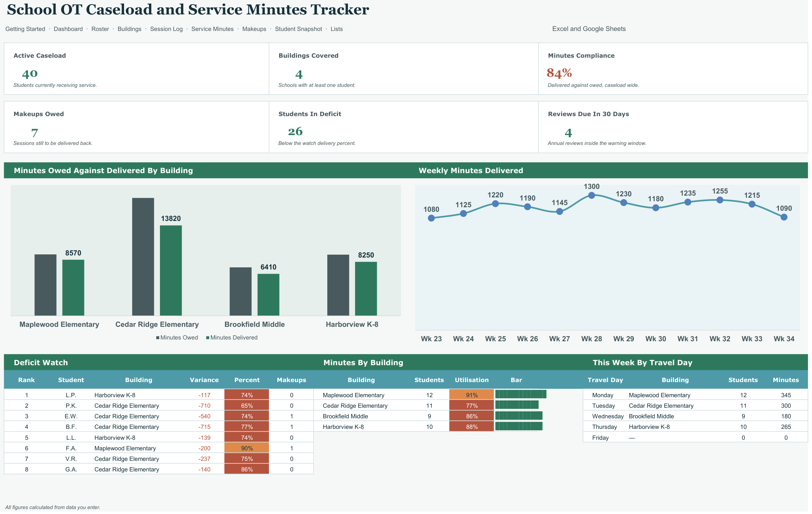Image resolution: width=812 pixels, height=514 pixels.
Task: Click the Harborview K-8 88% utilisation cell
Action: (472, 427)
